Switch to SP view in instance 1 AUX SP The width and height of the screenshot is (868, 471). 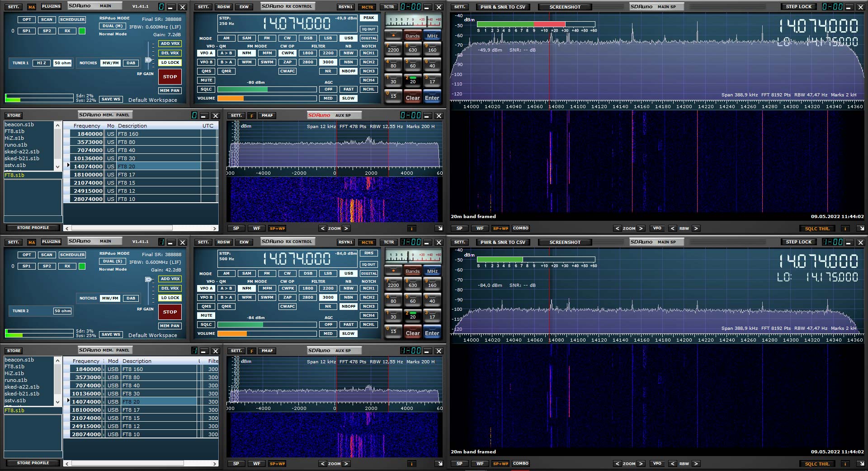(236, 464)
